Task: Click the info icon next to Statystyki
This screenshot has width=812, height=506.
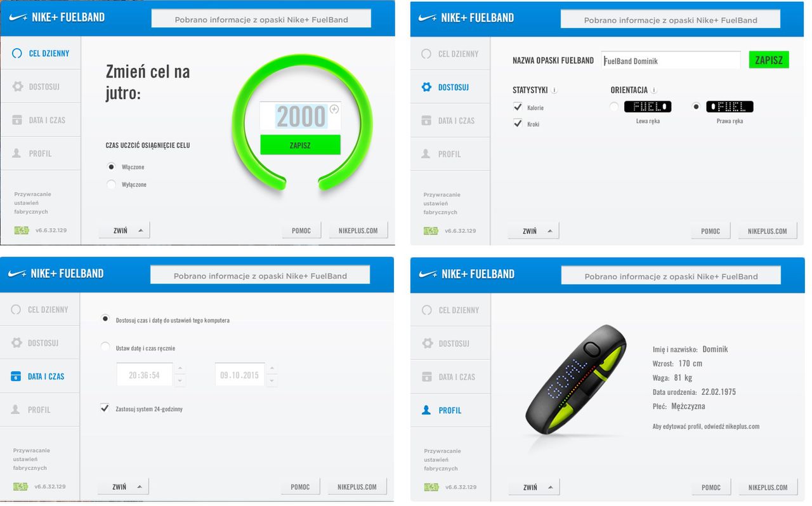Action: tap(554, 90)
